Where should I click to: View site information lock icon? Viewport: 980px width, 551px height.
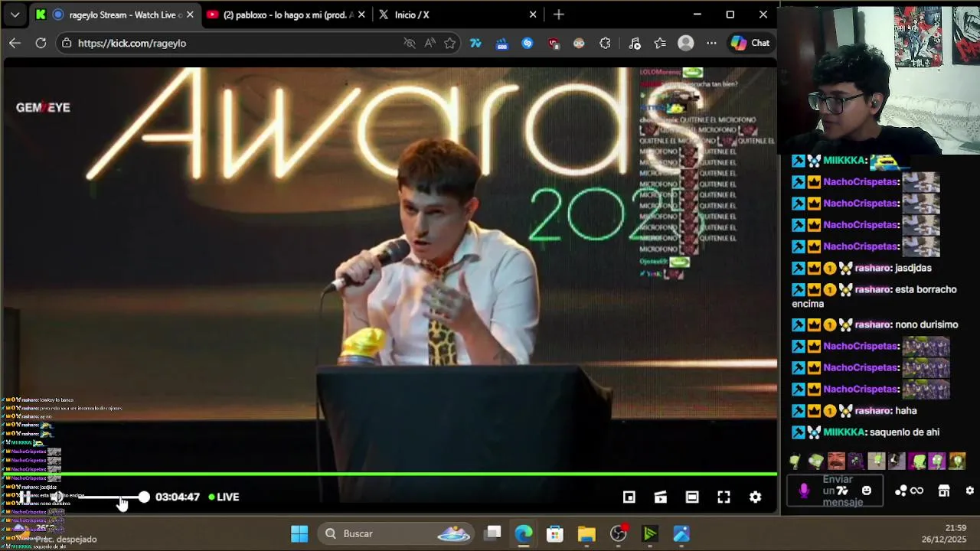coord(67,43)
